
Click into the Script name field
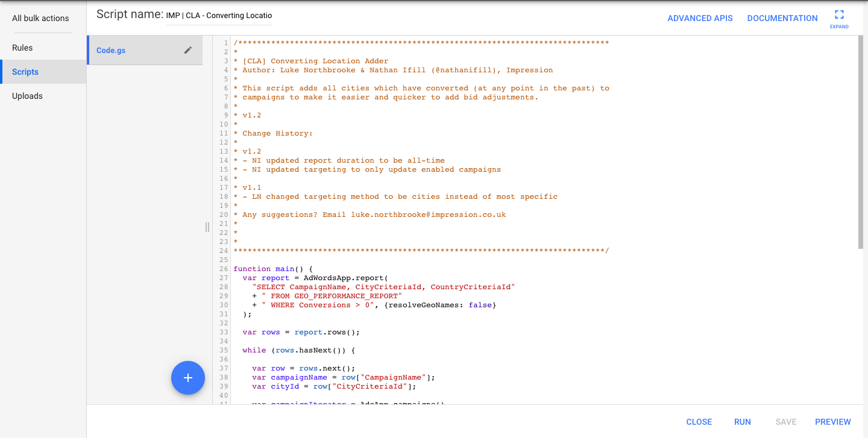(x=219, y=16)
